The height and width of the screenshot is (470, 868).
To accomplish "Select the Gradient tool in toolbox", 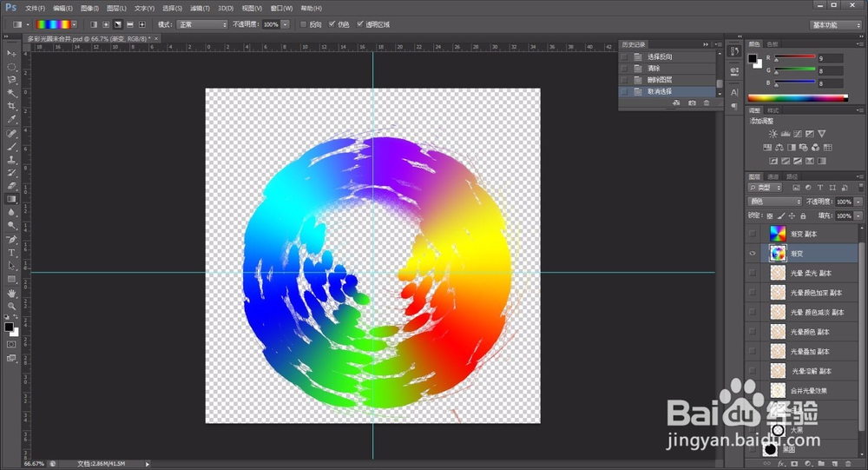I will point(11,199).
